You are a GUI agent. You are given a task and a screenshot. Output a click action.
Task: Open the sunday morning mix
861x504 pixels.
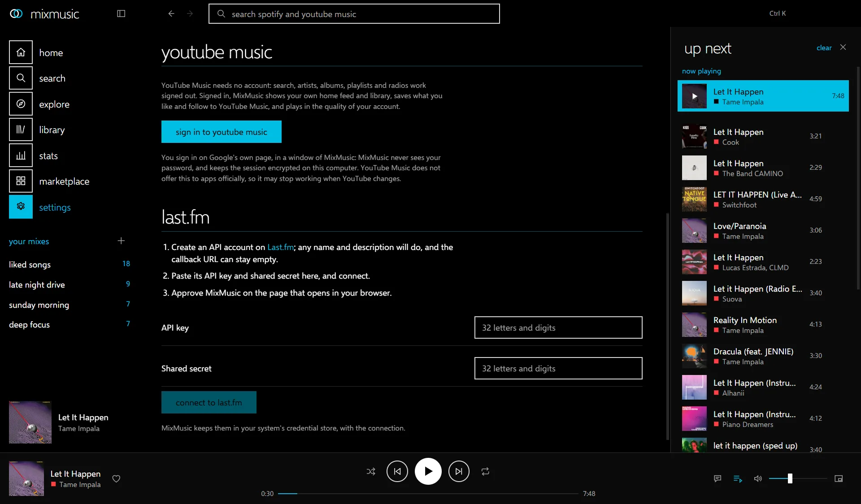coord(70,305)
